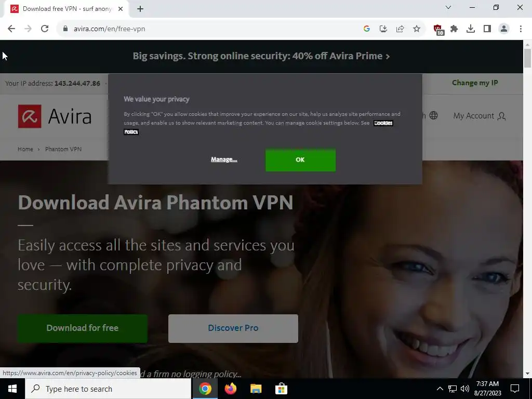Bookmark this page with star icon
The height and width of the screenshot is (399, 532).
[417, 29]
